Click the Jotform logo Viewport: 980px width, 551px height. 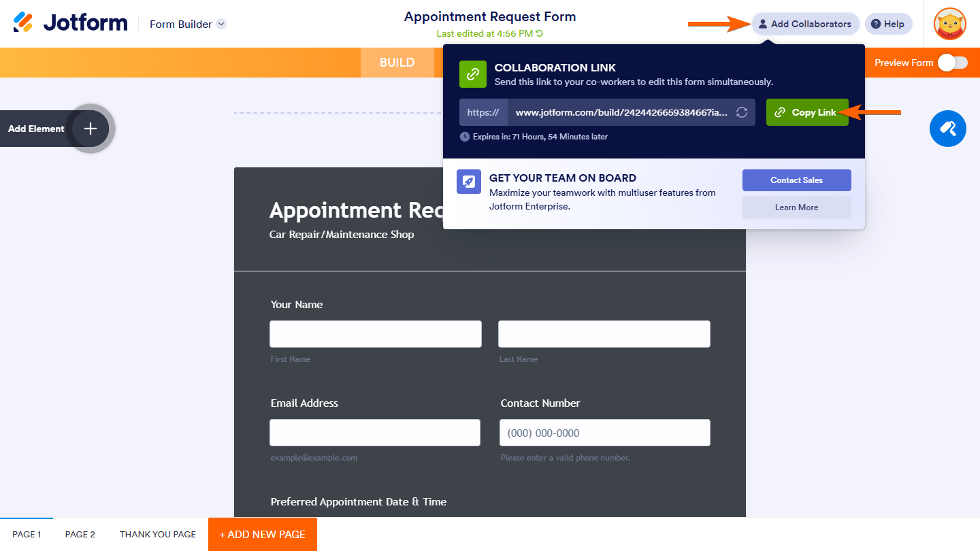pyautogui.click(x=68, y=22)
